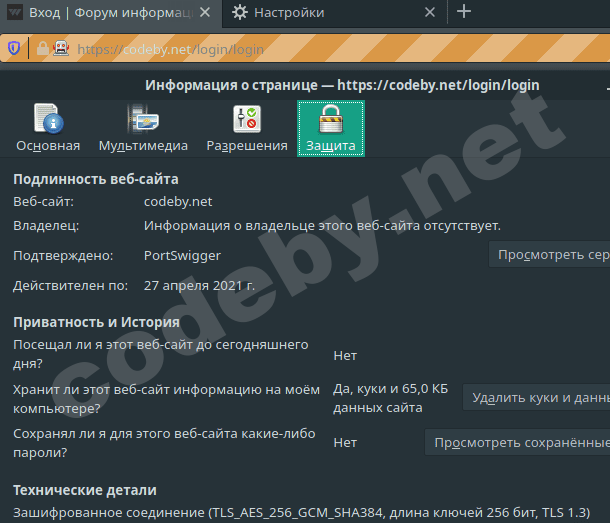Click the owner information missing text
Screen dimensions: 610x523
pos(323,226)
